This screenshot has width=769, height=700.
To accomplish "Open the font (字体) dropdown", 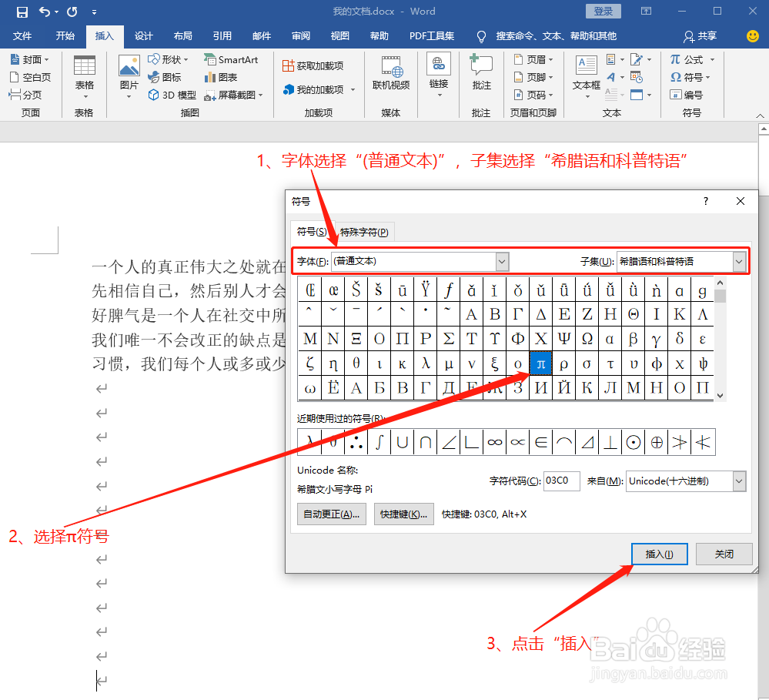I will click(502, 262).
